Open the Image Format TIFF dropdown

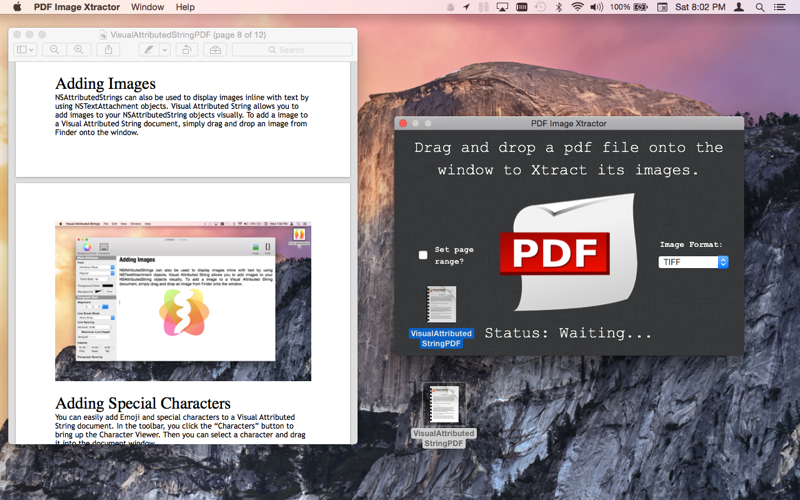[693, 262]
